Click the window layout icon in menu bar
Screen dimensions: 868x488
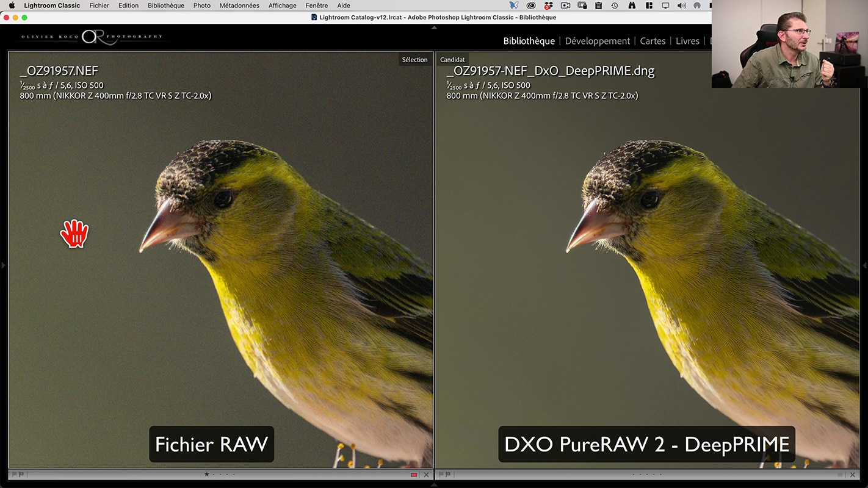[649, 5]
